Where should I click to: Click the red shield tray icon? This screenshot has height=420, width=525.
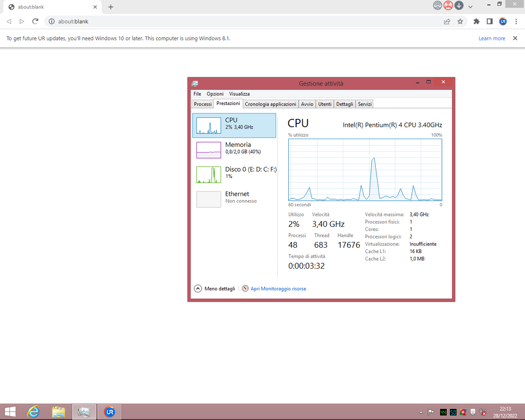[x=463, y=412]
